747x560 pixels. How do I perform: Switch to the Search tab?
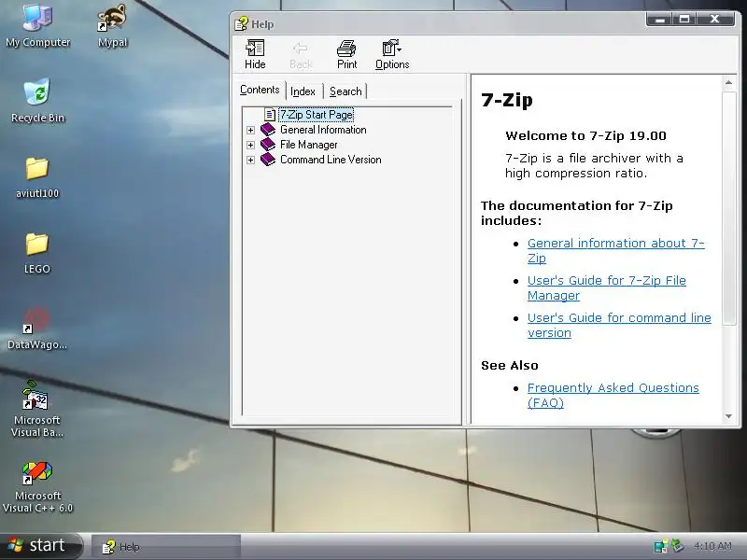(x=345, y=91)
